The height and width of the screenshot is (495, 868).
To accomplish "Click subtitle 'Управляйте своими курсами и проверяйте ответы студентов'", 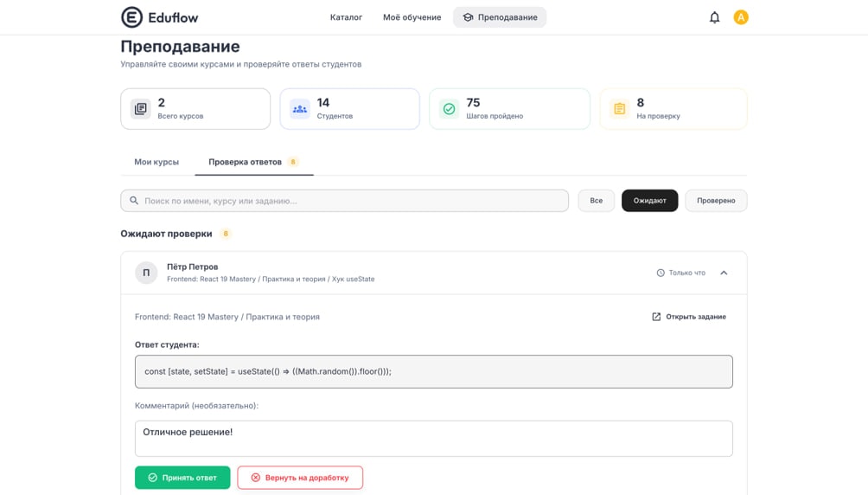I will (x=241, y=64).
